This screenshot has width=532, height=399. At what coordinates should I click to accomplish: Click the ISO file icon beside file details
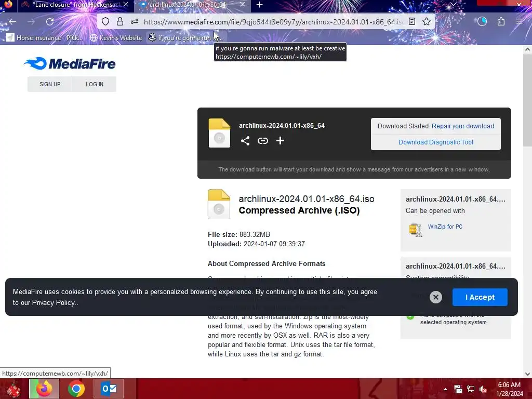pos(219,204)
